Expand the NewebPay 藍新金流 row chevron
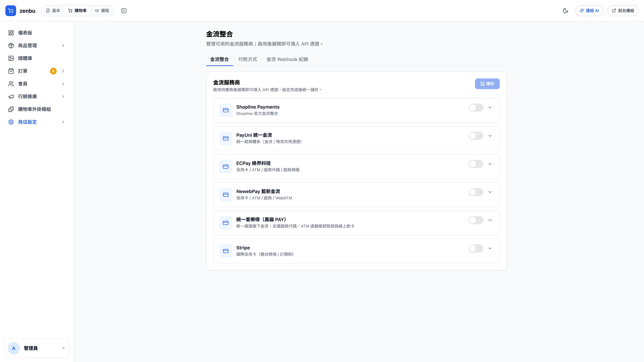Image resolution: width=644 pixels, height=362 pixels. click(490, 192)
